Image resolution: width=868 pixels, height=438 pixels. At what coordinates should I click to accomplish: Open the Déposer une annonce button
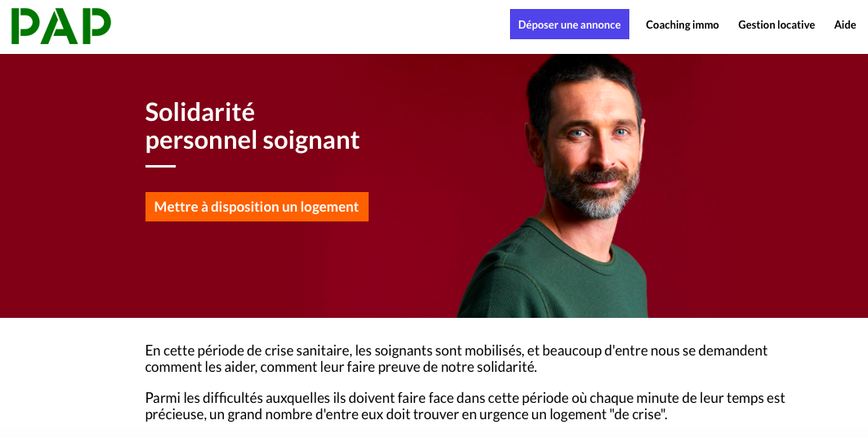click(569, 25)
